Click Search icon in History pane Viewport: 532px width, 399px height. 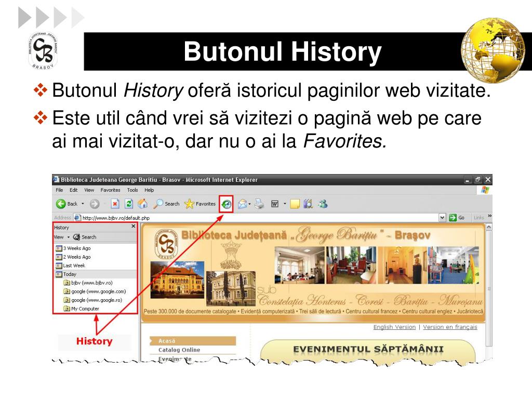[77, 237]
